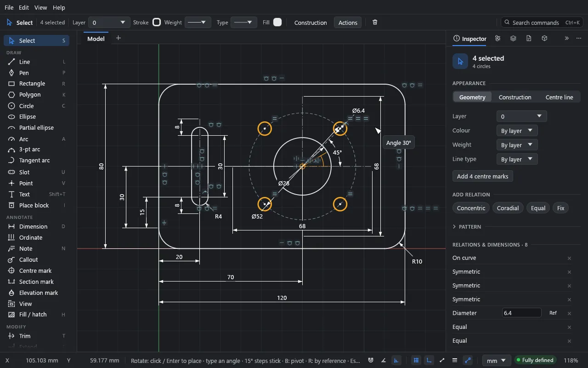Choose the Centre mark tool
Viewport: 588px width, 368px height.
click(x=37, y=270)
